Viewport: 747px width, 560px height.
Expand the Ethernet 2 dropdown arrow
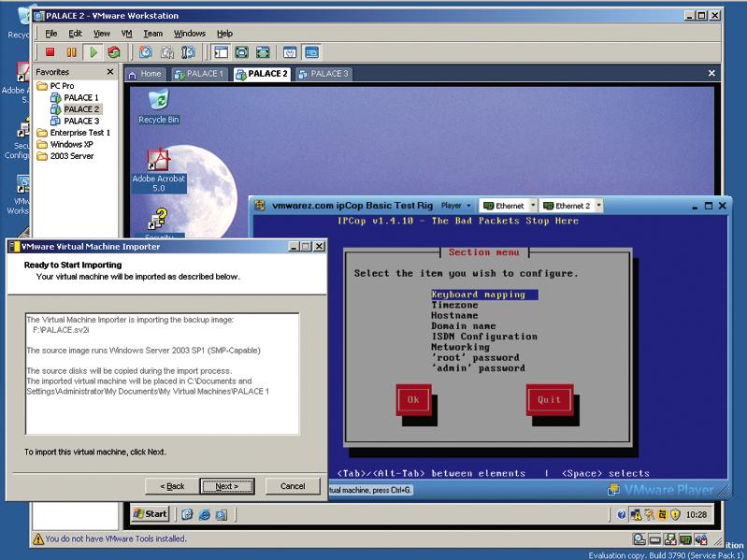pyautogui.click(x=599, y=206)
